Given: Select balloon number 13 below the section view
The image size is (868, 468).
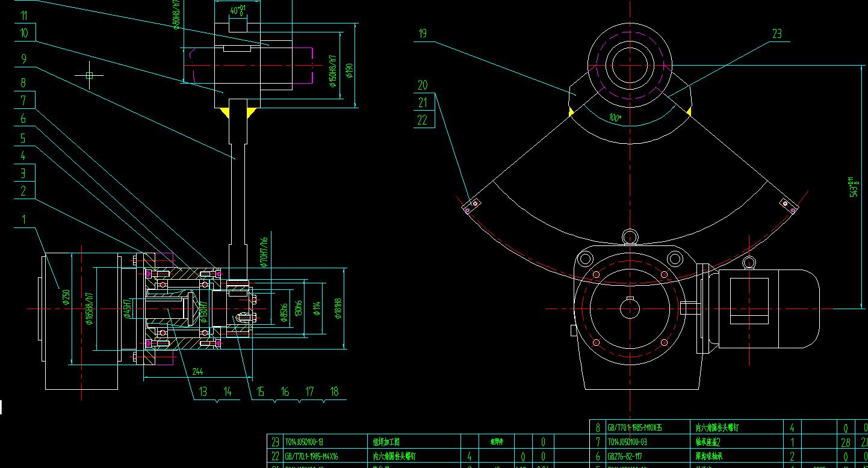Looking at the screenshot, I should 203,392.
